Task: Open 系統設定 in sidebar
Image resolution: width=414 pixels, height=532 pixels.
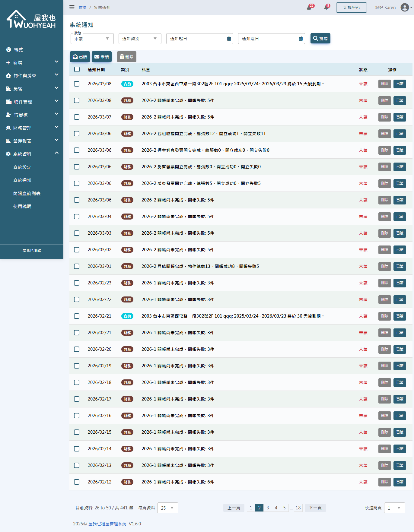Action: click(22, 167)
